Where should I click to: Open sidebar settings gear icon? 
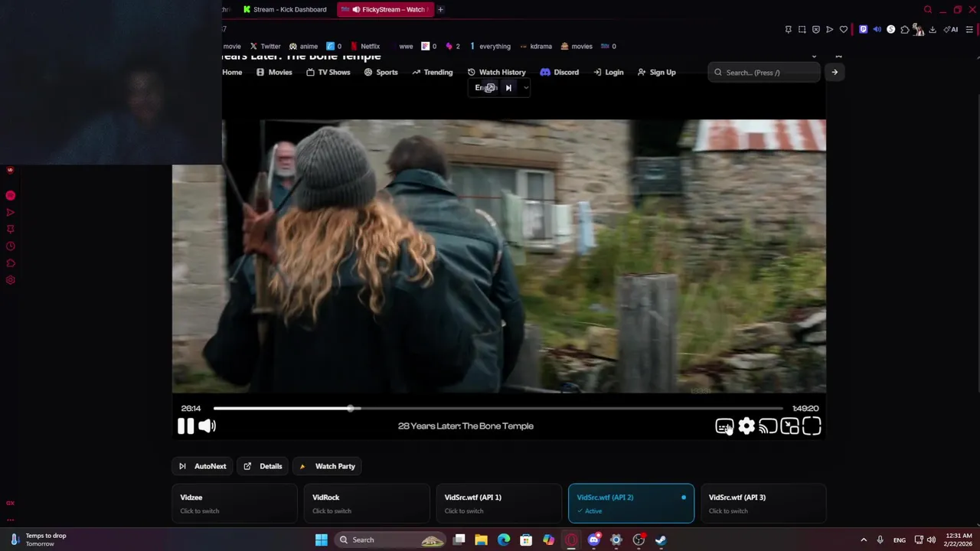click(11, 280)
